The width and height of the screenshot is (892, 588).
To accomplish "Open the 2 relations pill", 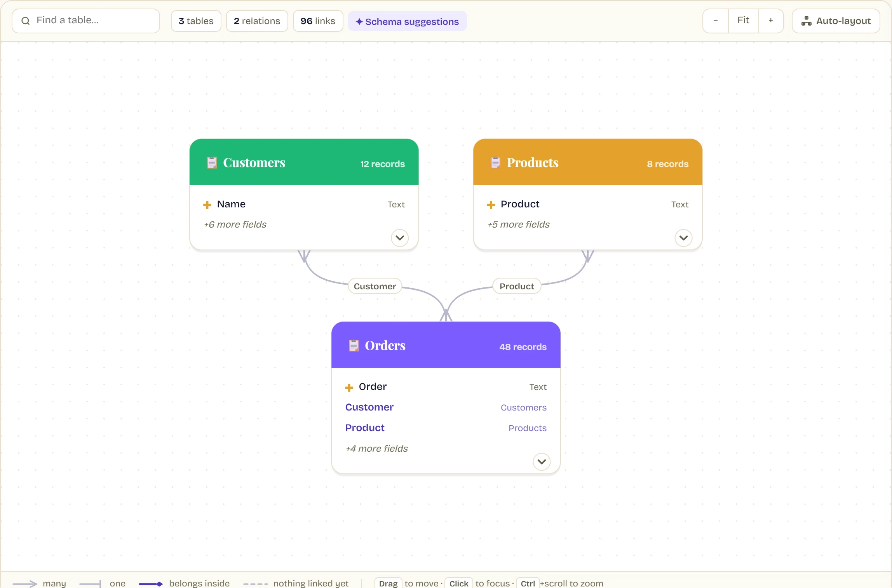I will tap(257, 21).
